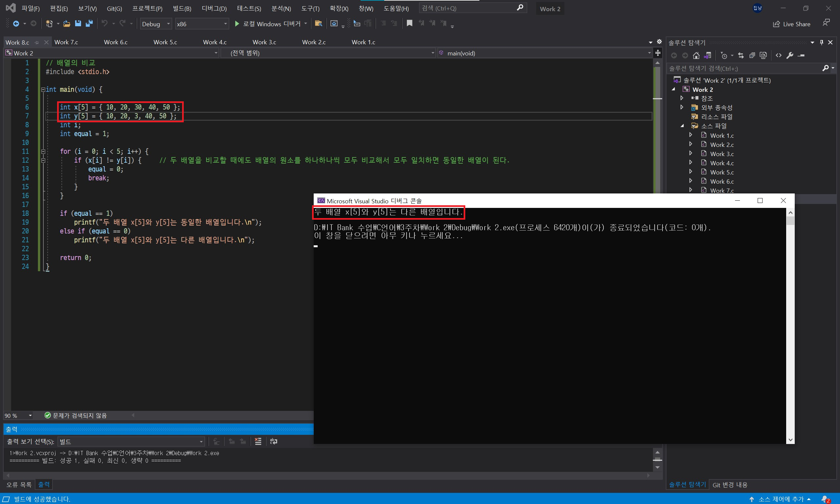Open the 빌드(B) menu
Screen dimensions: 840x504
(x=182, y=9)
